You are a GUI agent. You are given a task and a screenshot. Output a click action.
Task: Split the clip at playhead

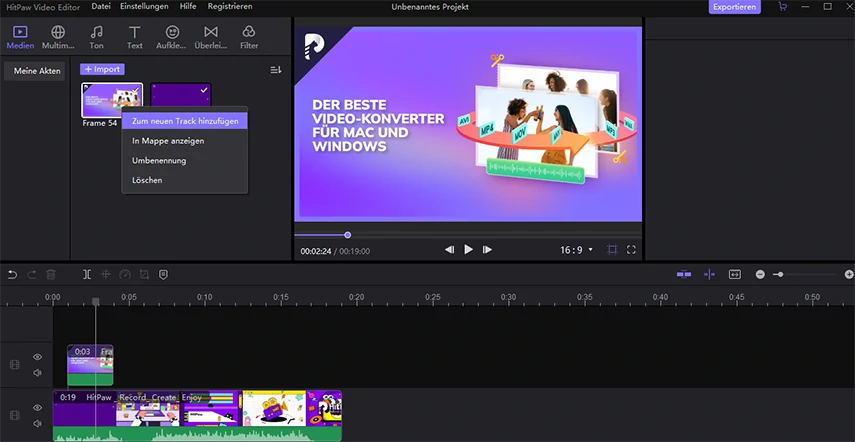(87, 275)
